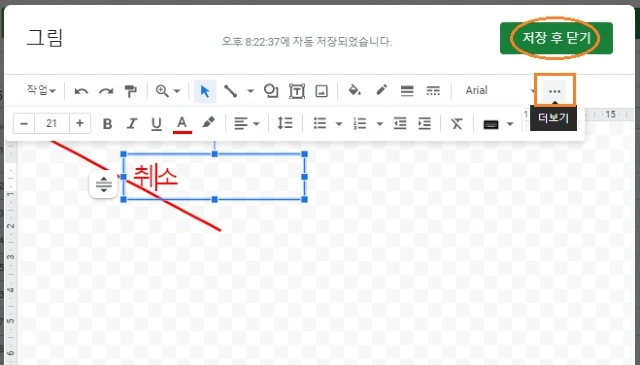Viewport: 640px width, 365px height.
Task: Click the font size field showing 21
Action: 51,123
